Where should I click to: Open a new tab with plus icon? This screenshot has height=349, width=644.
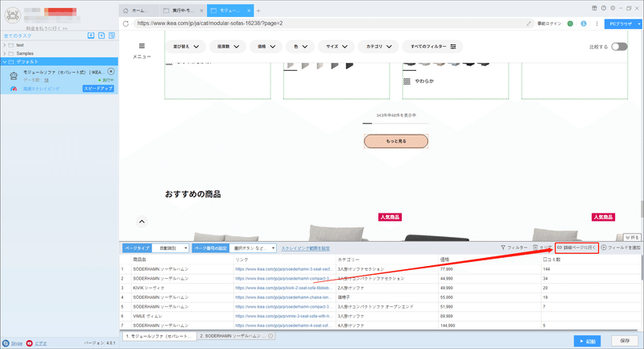click(x=258, y=10)
